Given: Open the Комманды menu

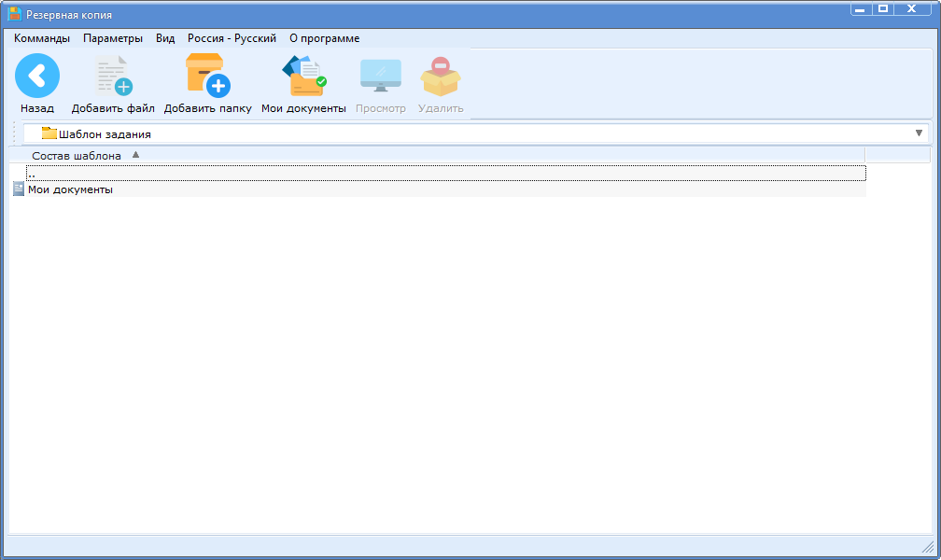Looking at the screenshot, I should (x=42, y=38).
